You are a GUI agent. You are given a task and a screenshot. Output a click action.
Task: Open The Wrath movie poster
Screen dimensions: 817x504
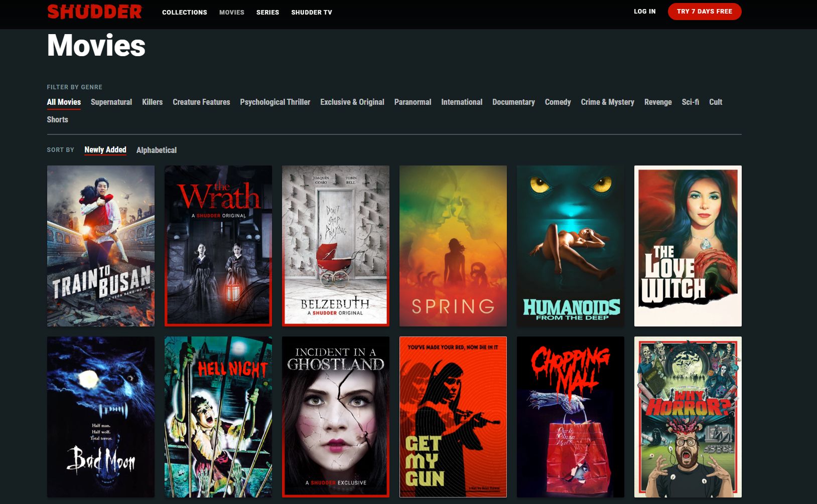pyautogui.click(x=218, y=246)
